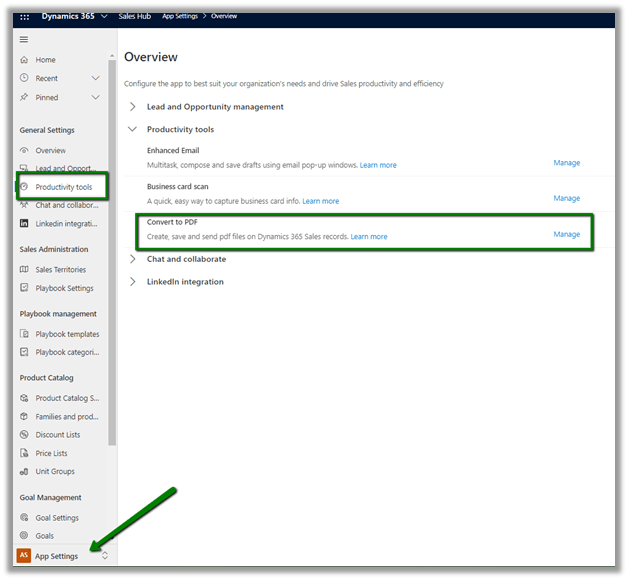Click the Chat and collaborate icon
Viewport: 628px width, 580px height.
tap(24, 205)
